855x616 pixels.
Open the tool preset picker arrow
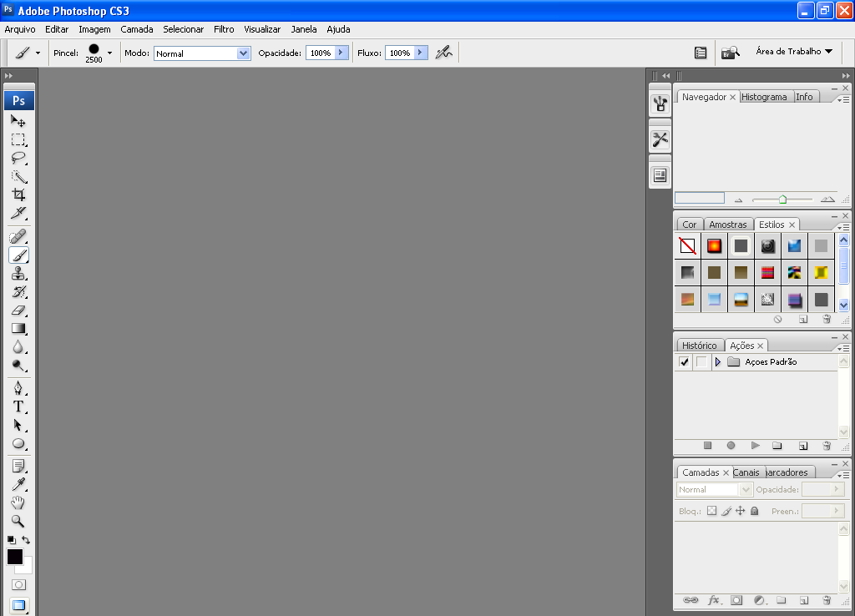point(38,53)
